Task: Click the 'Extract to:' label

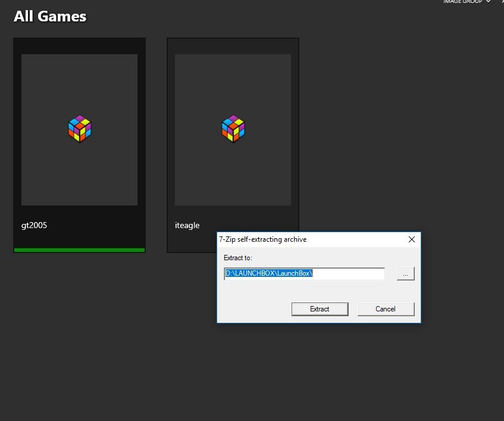Action: click(238, 258)
